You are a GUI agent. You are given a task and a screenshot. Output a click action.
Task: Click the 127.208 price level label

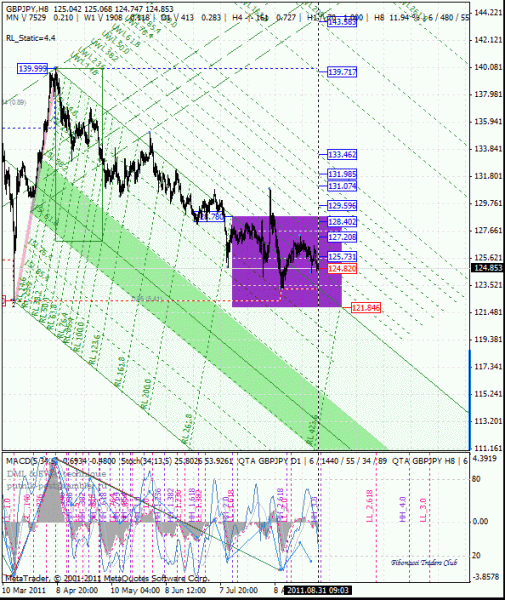tap(342, 237)
